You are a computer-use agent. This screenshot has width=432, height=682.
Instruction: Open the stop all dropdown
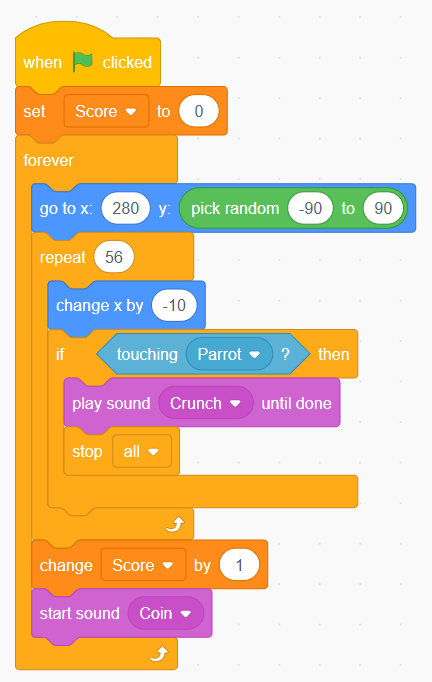(x=142, y=451)
